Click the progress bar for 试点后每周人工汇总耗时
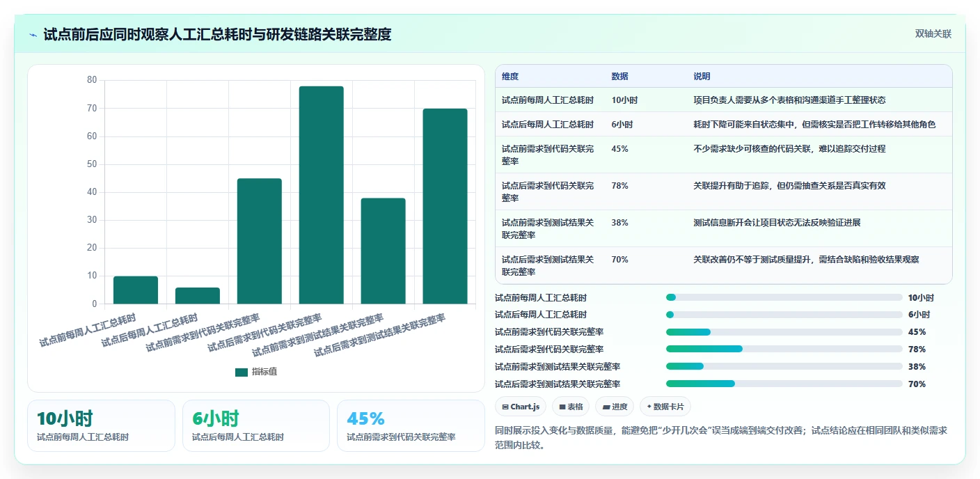The image size is (980, 479). [784, 315]
